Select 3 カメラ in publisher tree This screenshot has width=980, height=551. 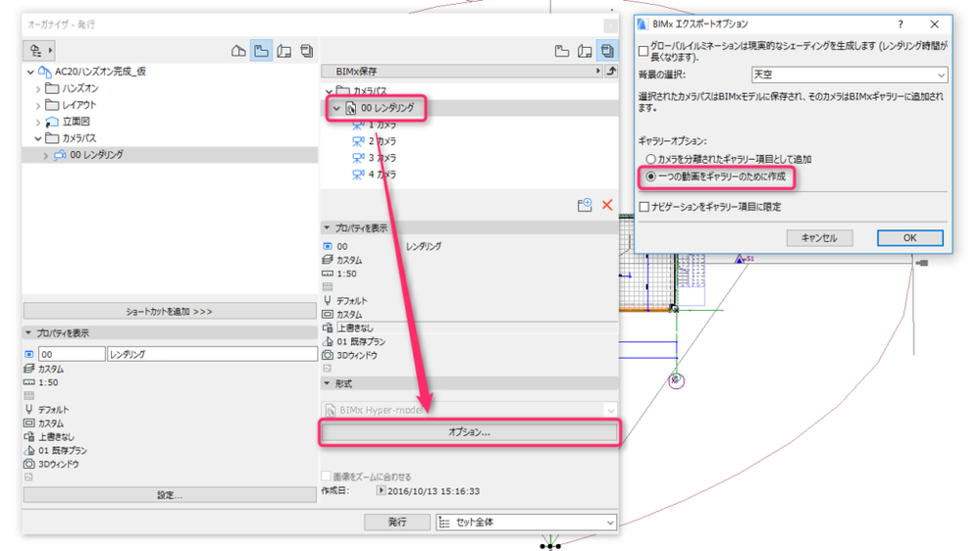pos(382,158)
